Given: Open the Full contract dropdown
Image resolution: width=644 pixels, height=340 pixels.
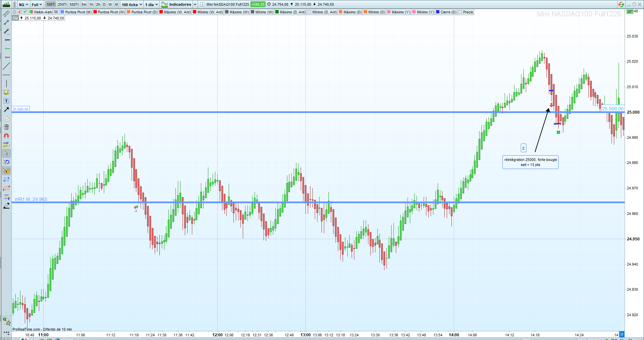Looking at the screenshot, I should pos(37,4).
